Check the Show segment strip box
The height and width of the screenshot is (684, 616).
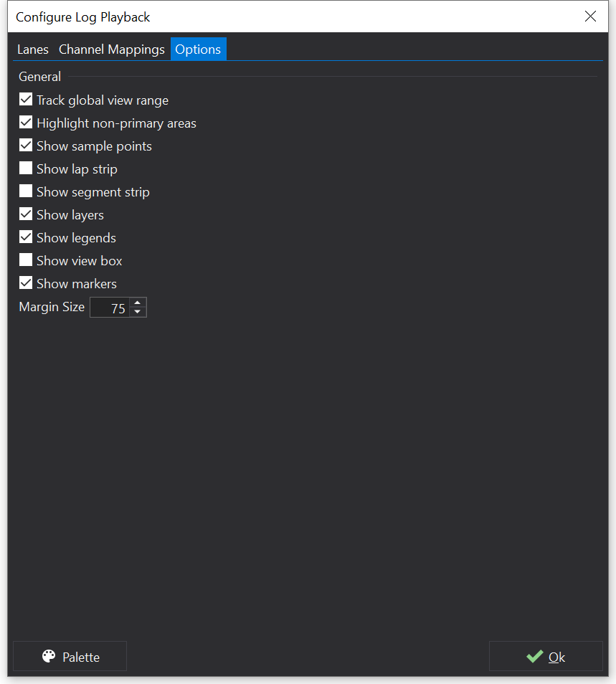point(26,191)
